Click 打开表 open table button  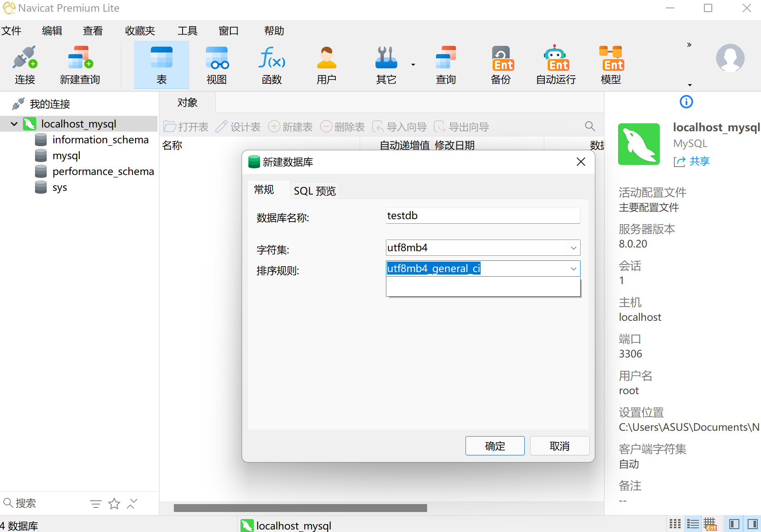coord(186,127)
